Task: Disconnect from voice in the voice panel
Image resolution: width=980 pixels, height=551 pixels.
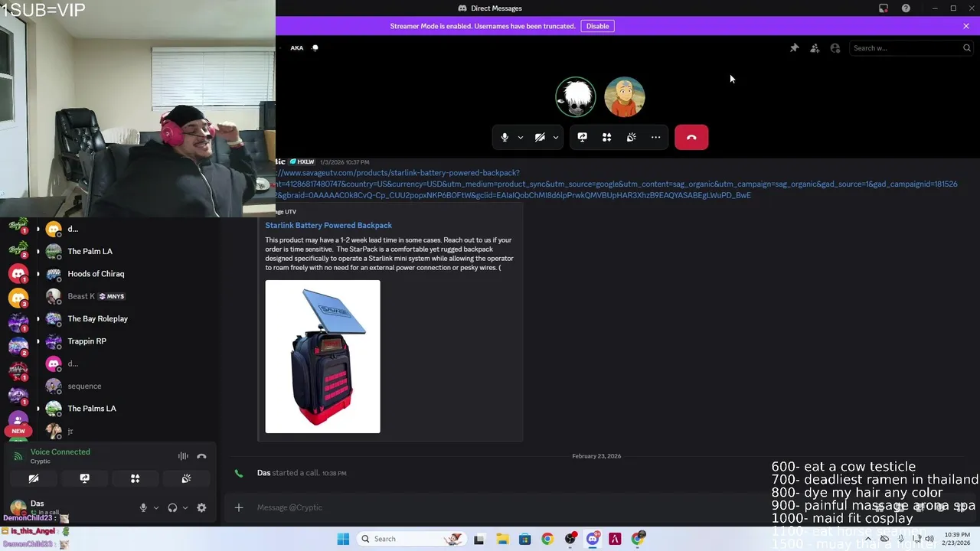Action: pos(201,456)
